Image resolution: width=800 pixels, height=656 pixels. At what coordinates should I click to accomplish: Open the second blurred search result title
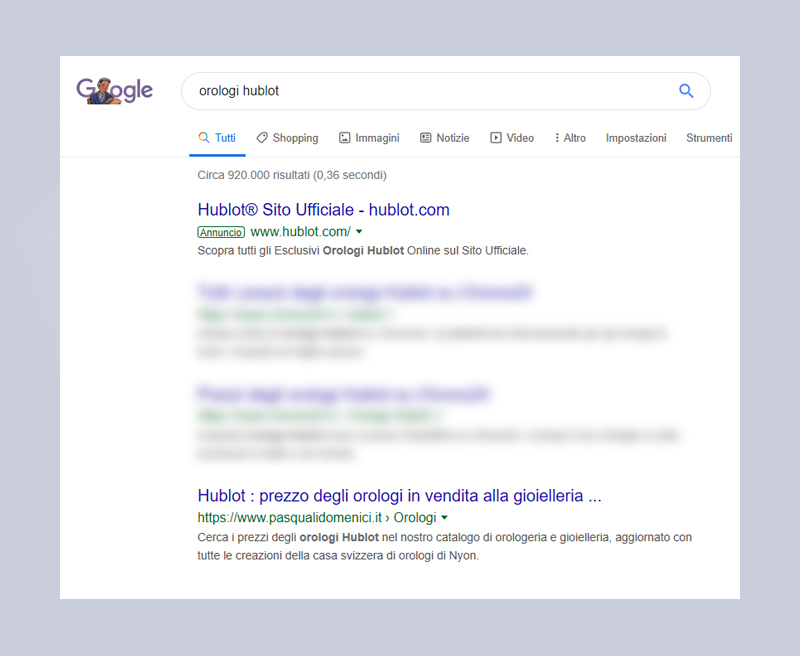[x=343, y=394]
